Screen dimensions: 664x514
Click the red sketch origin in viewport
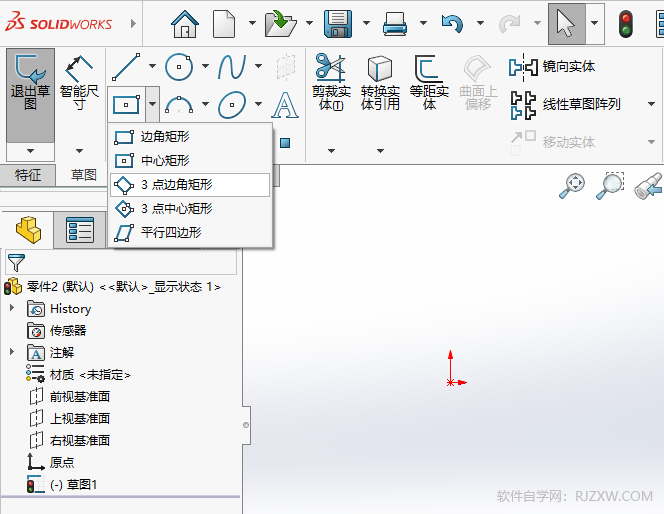pyautogui.click(x=451, y=382)
